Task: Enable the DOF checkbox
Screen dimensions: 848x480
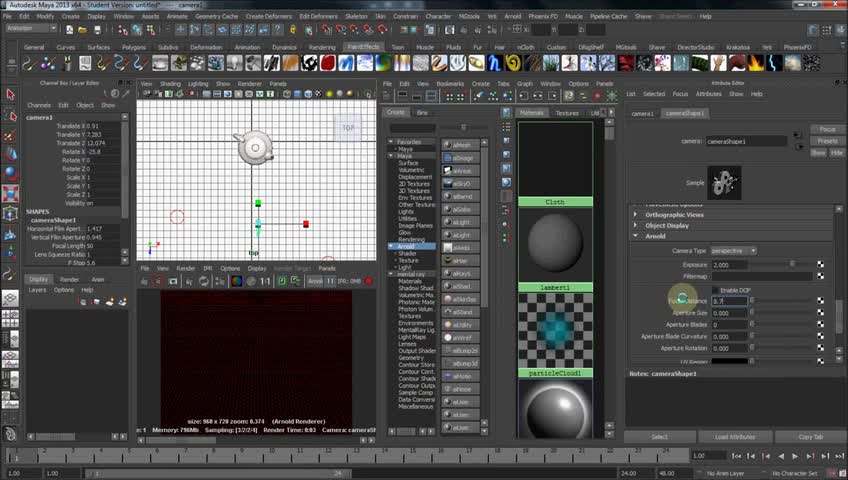Action: pyautogui.click(x=714, y=290)
